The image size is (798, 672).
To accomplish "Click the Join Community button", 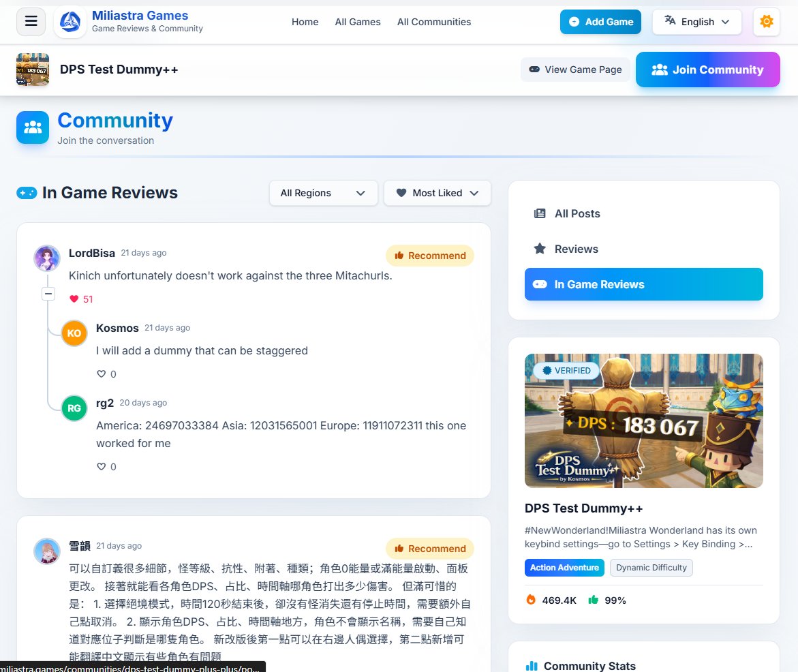I will 707,70.
